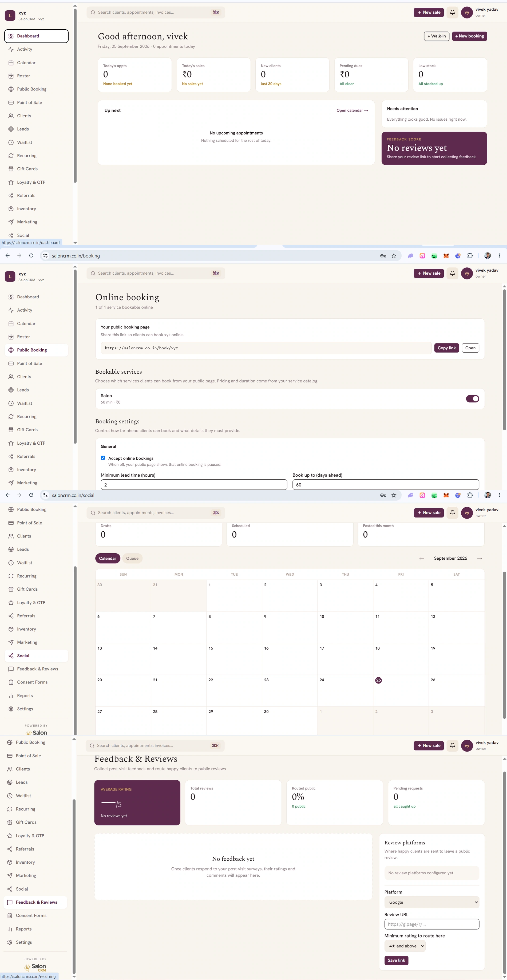Open Inventory in the Online booking page sidebar
The width and height of the screenshot is (507, 980).
pyautogui.click(x=36, y=470)
